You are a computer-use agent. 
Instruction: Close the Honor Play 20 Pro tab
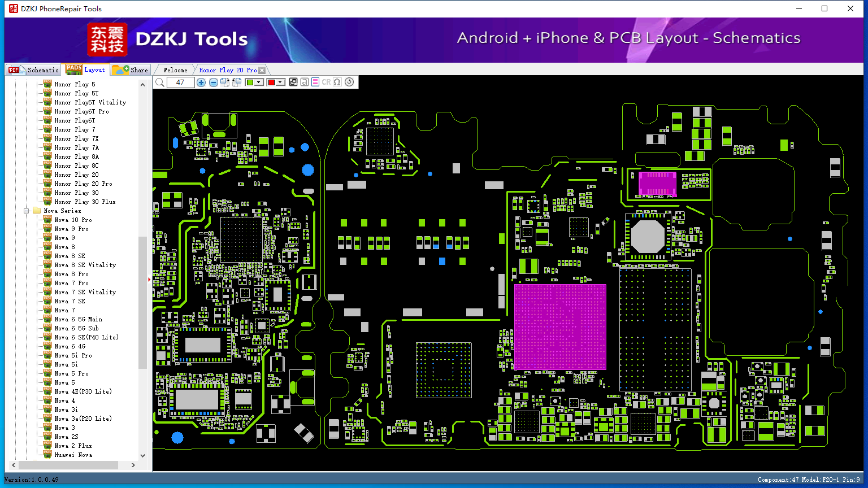click(262, 71)
